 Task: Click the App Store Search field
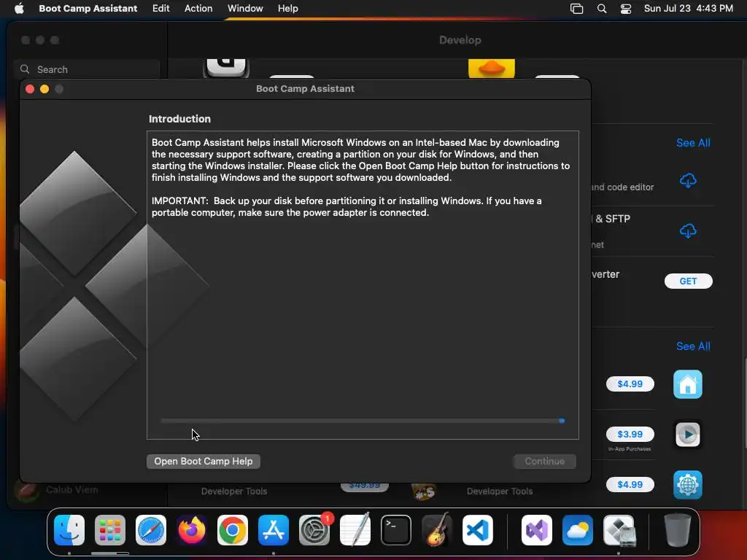click(87, 69)
